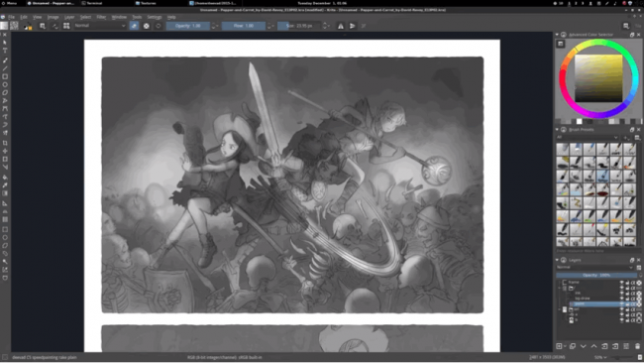
Task: Select the Freehand Brush tool
Action: point(5,60)
